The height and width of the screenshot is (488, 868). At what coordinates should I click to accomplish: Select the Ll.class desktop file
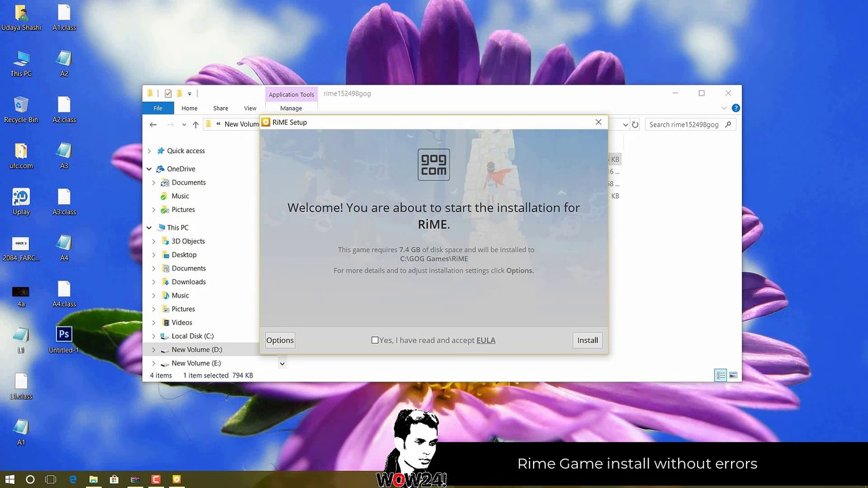click(21, 386)
